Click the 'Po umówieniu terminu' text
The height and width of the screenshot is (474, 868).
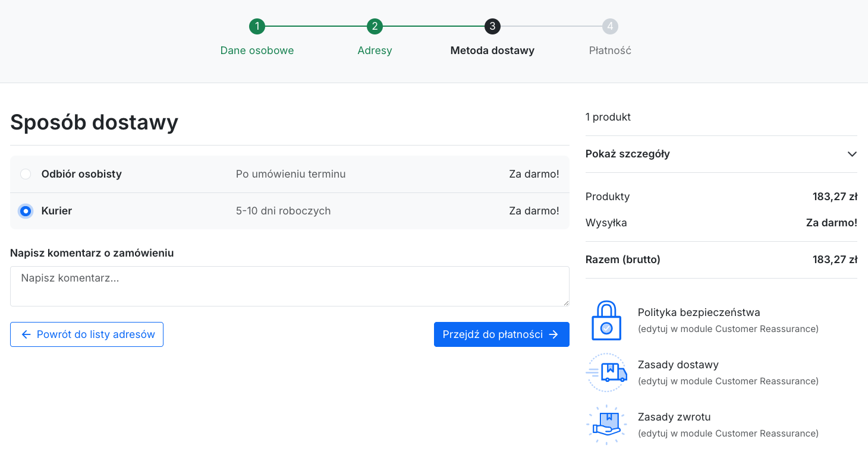(291, 174)
